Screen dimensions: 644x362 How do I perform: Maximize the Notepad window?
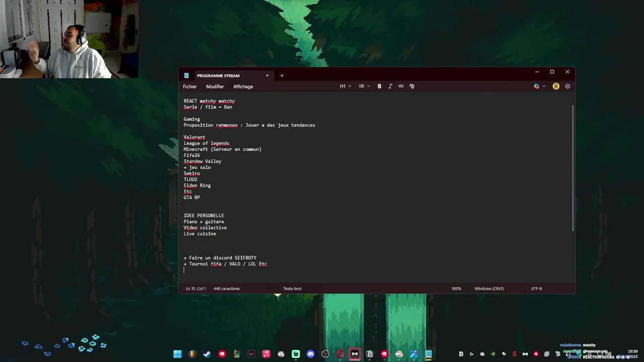(552, 72)
